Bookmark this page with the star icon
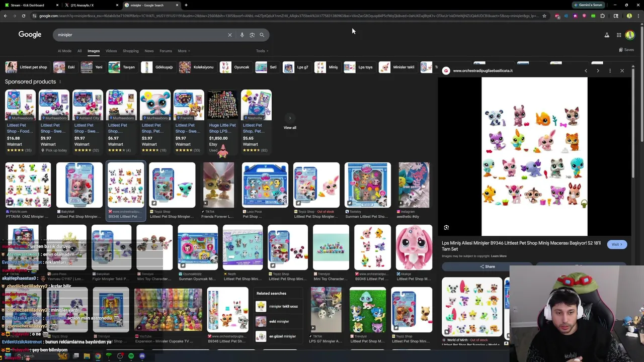 pyautogui.click(x=544, y=16)
